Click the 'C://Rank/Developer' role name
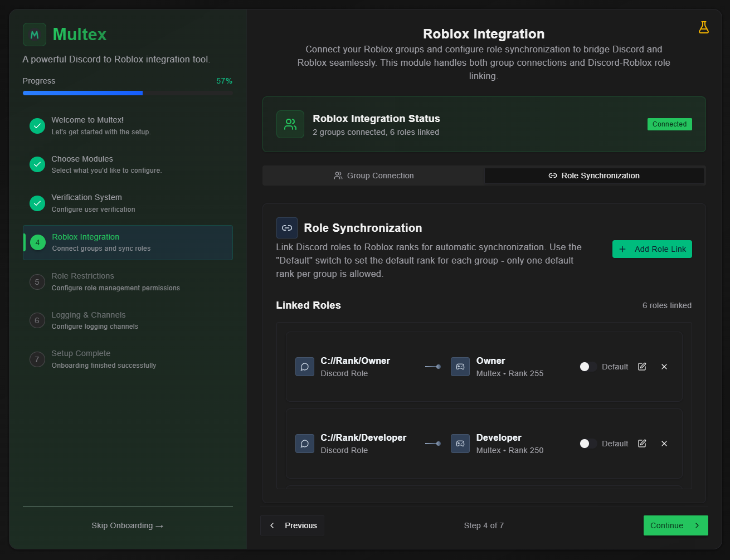 (363, 437)
